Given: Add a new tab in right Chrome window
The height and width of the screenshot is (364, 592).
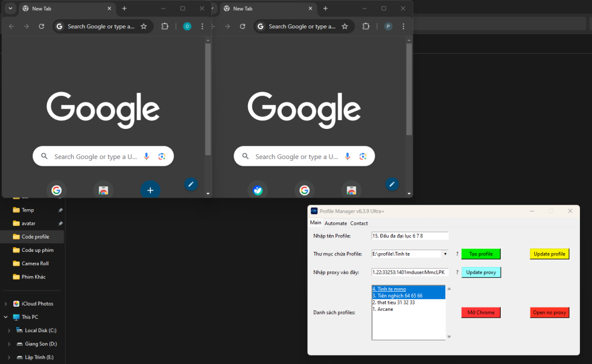Looking at the screenshot, I should tap(325, 8).
